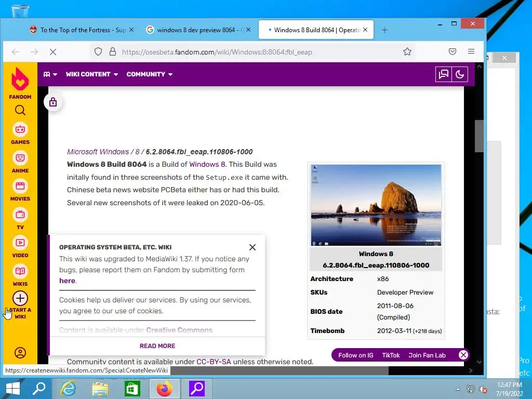Close the Windows 8 Build 8064 tab
The width and height of the screenshot is (532, 399).
click(365, 30)
